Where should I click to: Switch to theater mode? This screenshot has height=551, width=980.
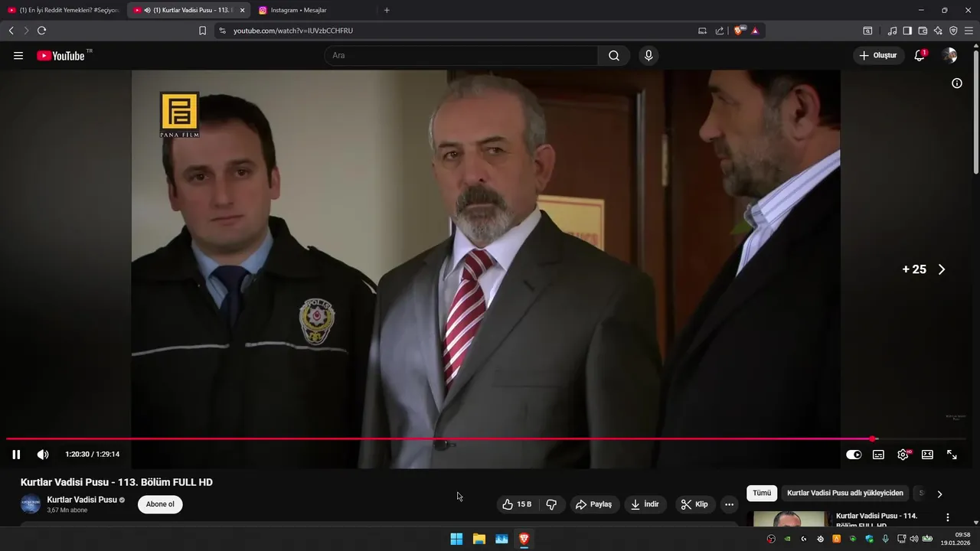tap(927, 455)
